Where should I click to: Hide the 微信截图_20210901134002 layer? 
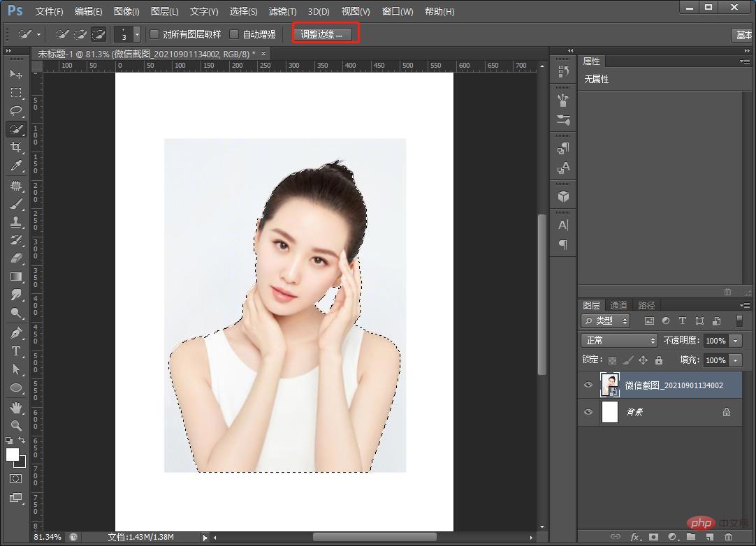pyautogui.click(x=588, y=385)
